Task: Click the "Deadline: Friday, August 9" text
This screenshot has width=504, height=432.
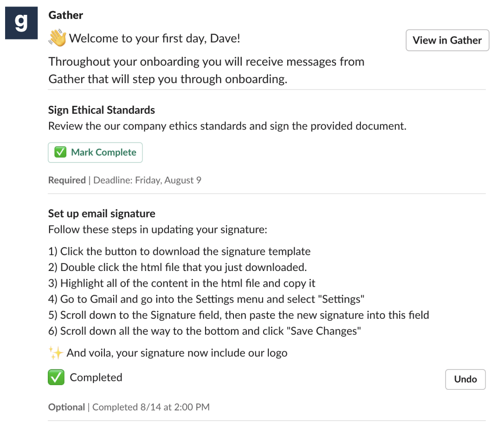Action: [x=147, y=180]
